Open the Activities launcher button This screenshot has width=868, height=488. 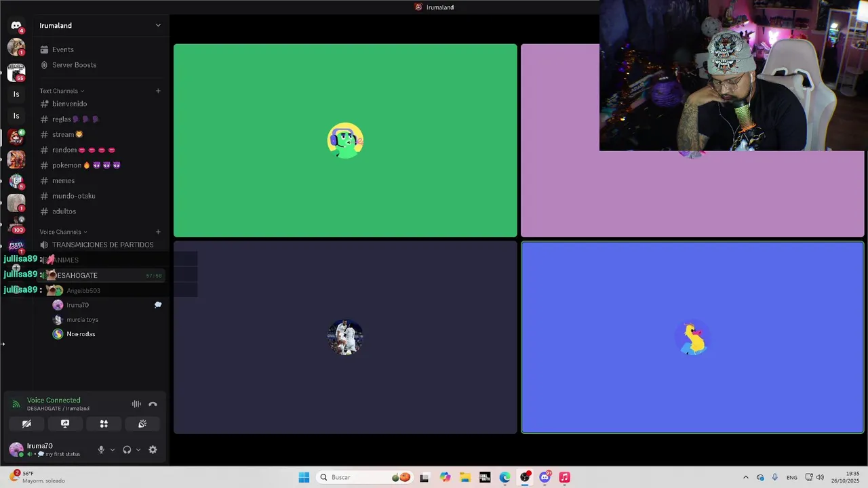click(x=104, y=424)
